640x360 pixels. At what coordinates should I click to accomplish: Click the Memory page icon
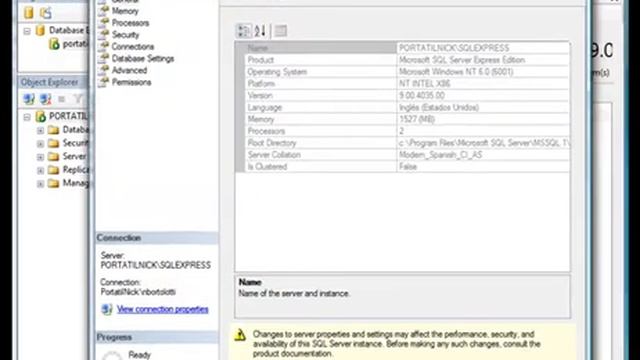[104, 11]
